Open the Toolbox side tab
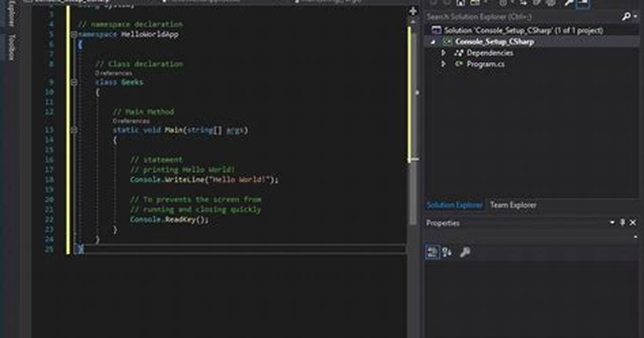 click(11, 47)
